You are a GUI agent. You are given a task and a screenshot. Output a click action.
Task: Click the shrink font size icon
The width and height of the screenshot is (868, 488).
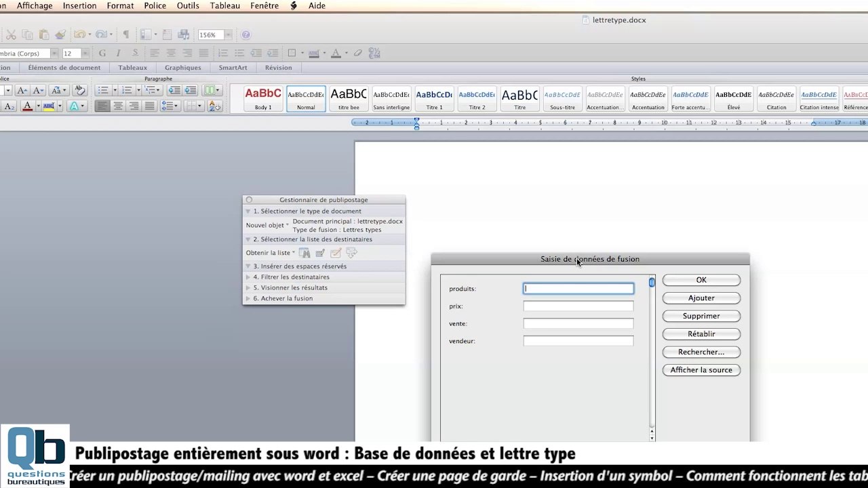[38, 90]
